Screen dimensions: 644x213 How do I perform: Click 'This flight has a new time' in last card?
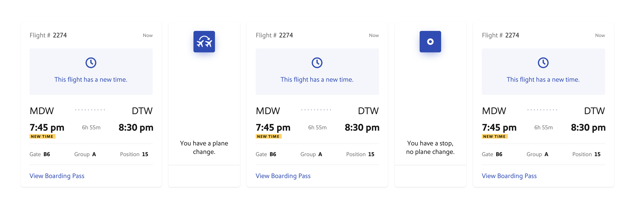[x=543, y=80]
